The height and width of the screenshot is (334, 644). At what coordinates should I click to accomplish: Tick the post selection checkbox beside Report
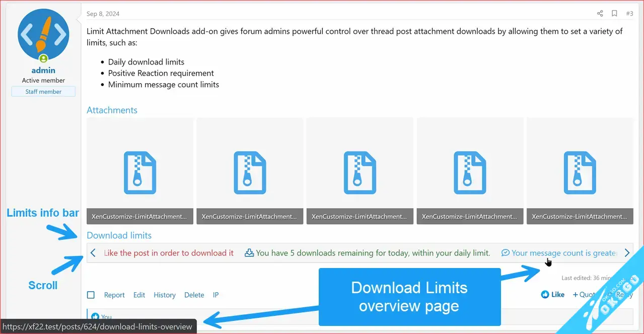click(91, 295)
